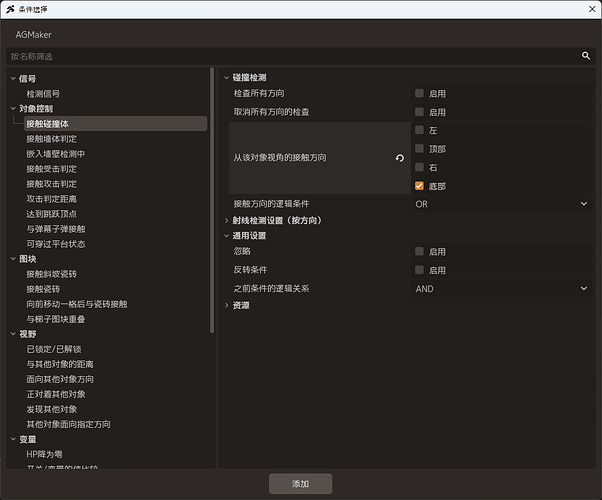Select 接触瓷砖 in the tree
The image size is (602, 500).
(x=43, y=289)
